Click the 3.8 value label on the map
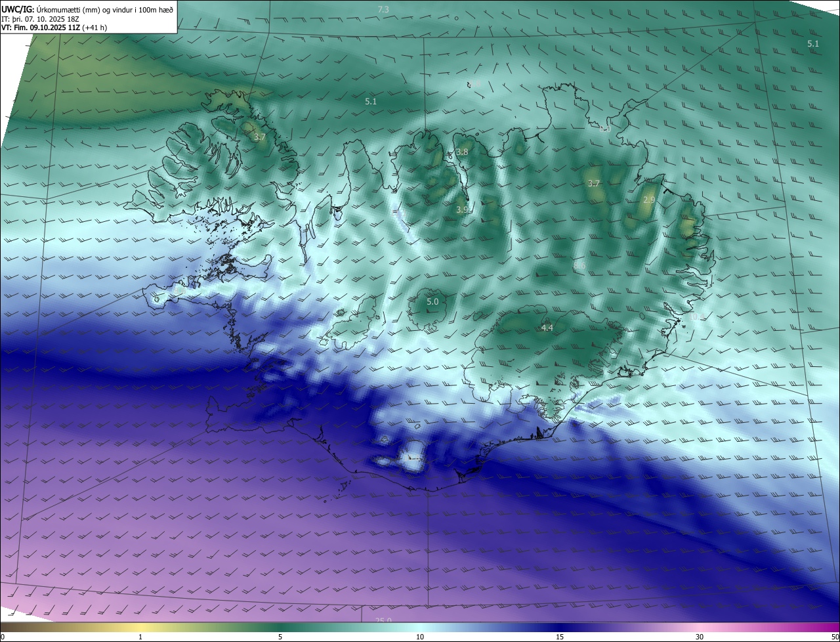 click(462, 152)
